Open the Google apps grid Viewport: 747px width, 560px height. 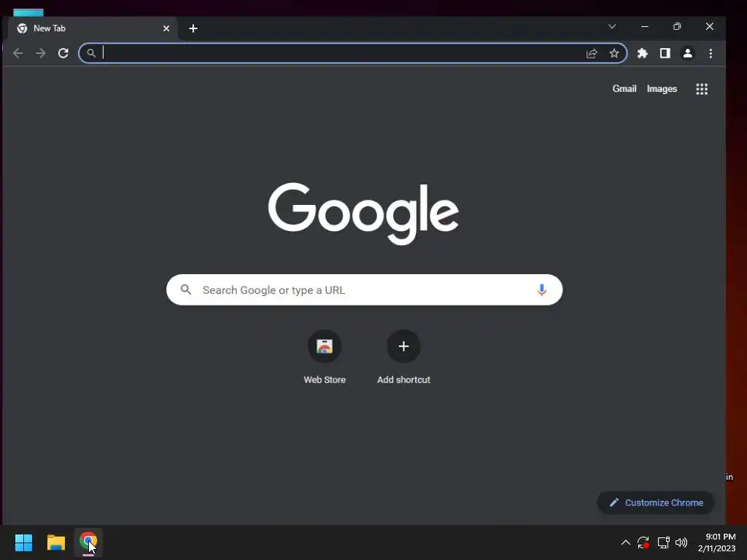(702, 89)
